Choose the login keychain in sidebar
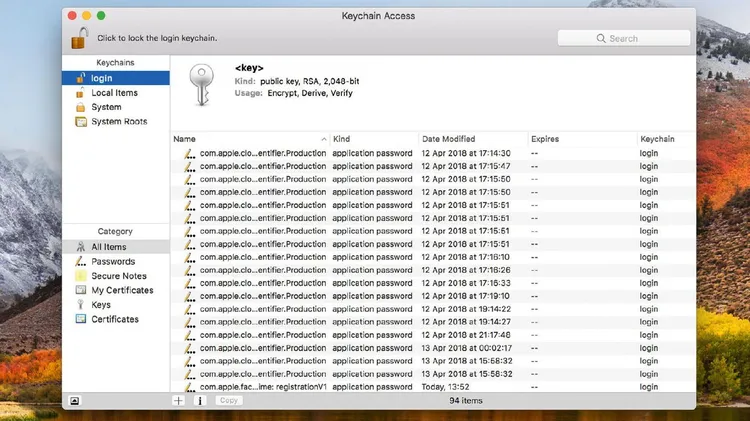This screenshot has width=750, height=421. (102, 78)
